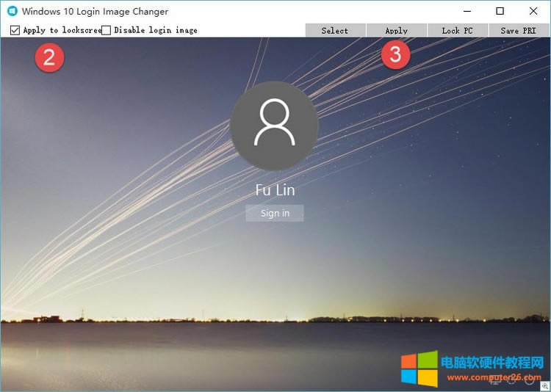551x392 pixels.
Task: Click the Select button to choose an image
Action: click(x=335, y=31)
